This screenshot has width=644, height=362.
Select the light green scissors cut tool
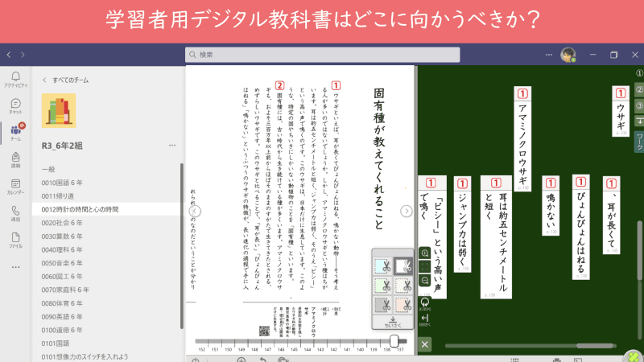coord(382,286)
